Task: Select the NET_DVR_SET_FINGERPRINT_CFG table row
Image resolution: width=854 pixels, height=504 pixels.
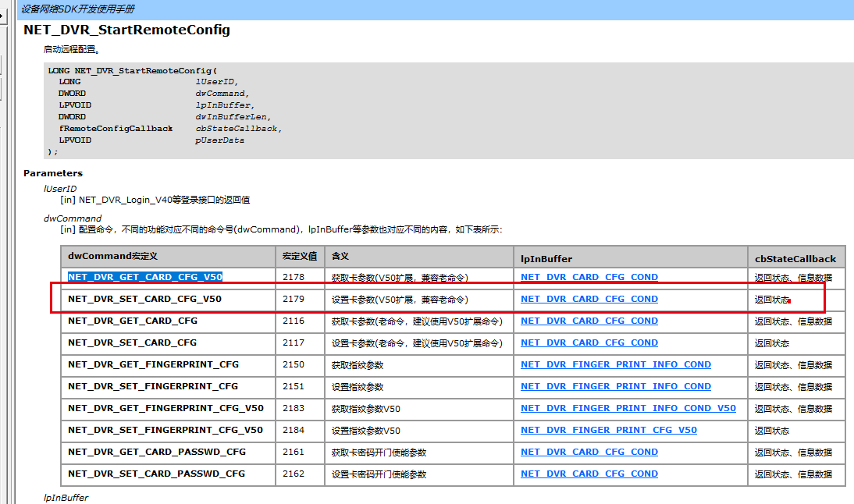Action: pos(144,386)
